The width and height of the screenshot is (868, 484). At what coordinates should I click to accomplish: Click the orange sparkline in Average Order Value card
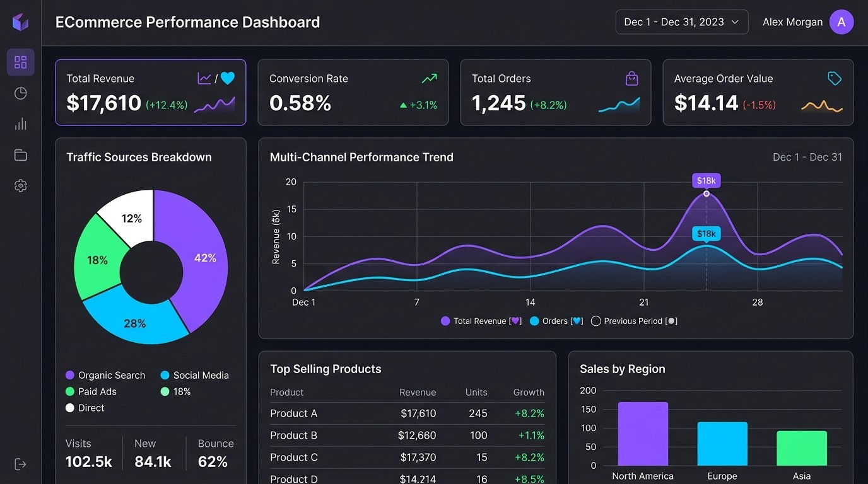(822, 105)
